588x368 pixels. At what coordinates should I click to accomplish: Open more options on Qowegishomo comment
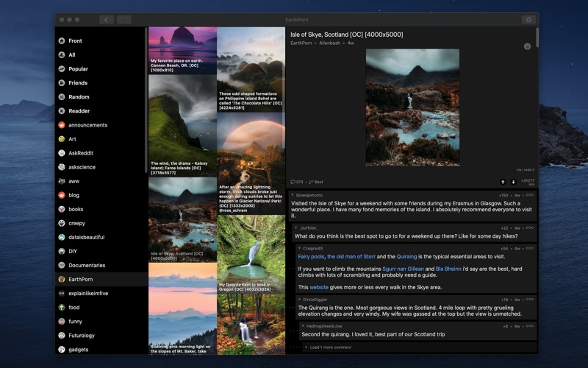point(529,195)
